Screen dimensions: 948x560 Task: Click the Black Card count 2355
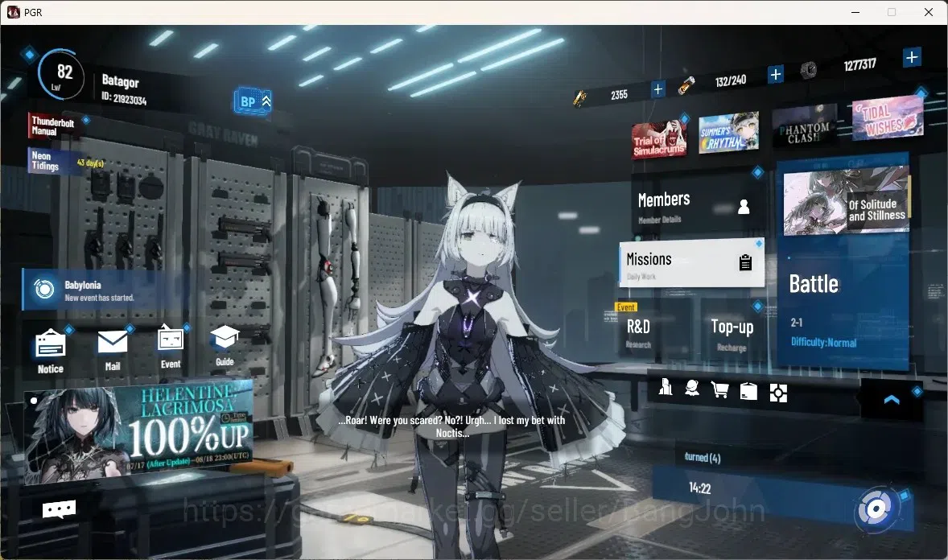point(619,95)
